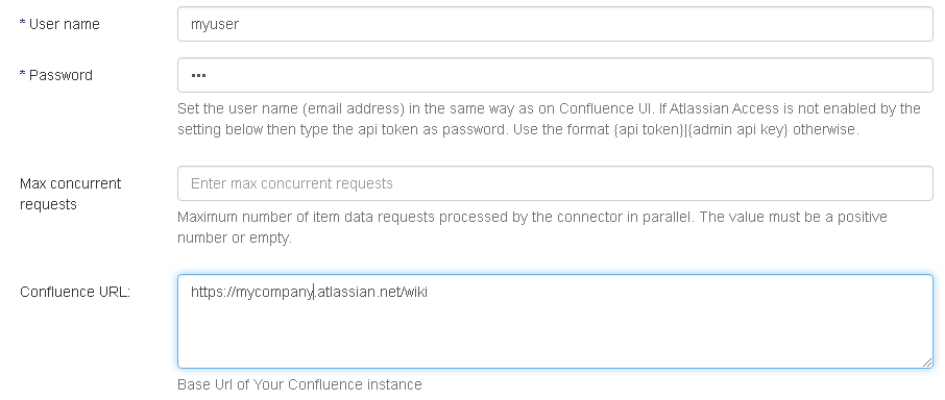Click "https" at the start of Confluence URL
Image resolution: width=945 pixels, height=400 pixels.
click(204, 292)
